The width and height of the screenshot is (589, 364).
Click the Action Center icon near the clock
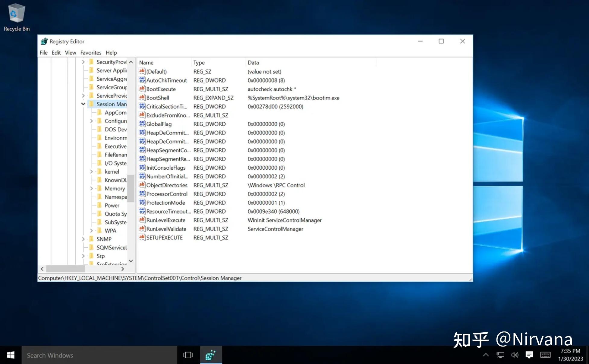point(530,355)
